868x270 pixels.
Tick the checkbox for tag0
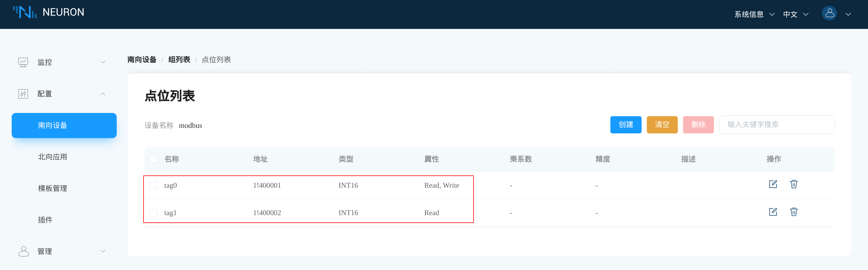153,185
